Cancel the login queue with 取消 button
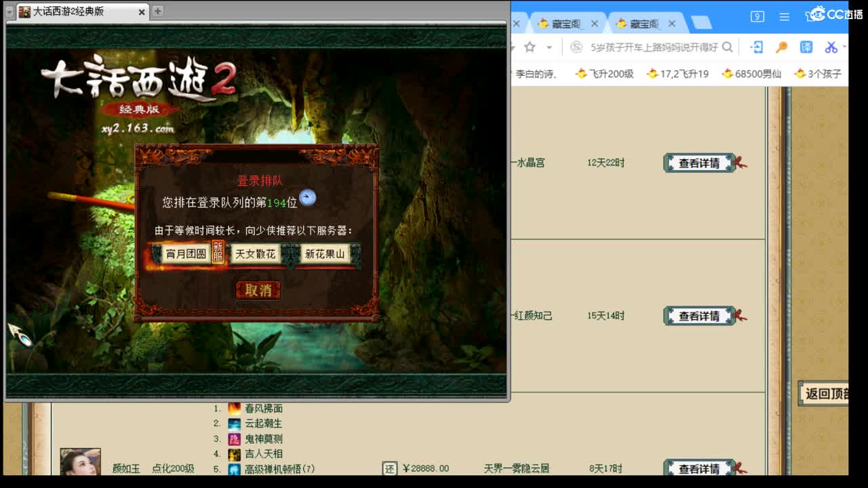The width and height of the screenshot is (868, 488). click(258, 290)
